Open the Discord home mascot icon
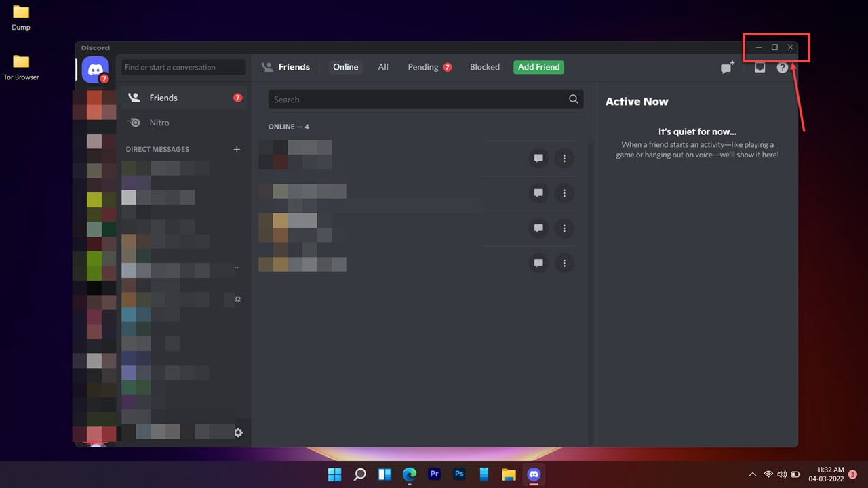Viewport: 868px width, 488px height. click(95, 70)
